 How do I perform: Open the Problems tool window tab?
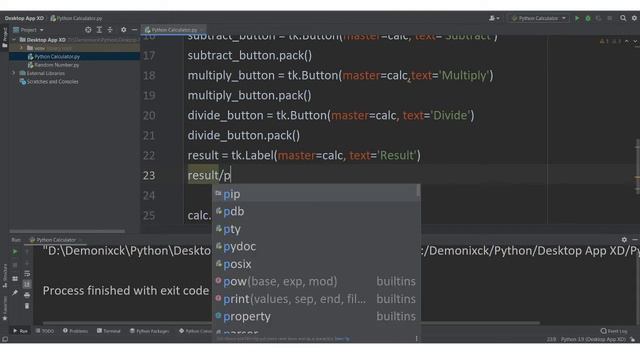click(76, 331)
